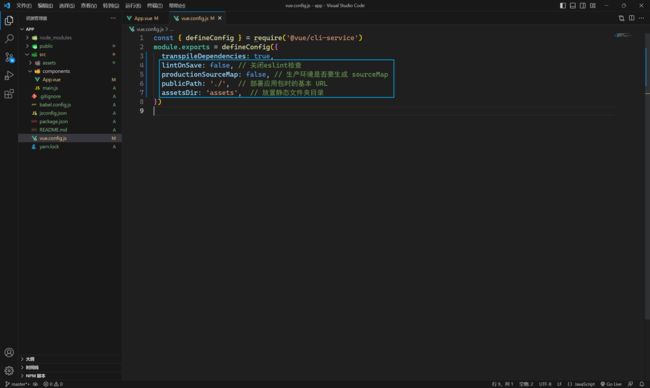This screenshot has height=388, width=650.
Task: Open yarn.lock in the file tree
Action: [x=70, y=147]
